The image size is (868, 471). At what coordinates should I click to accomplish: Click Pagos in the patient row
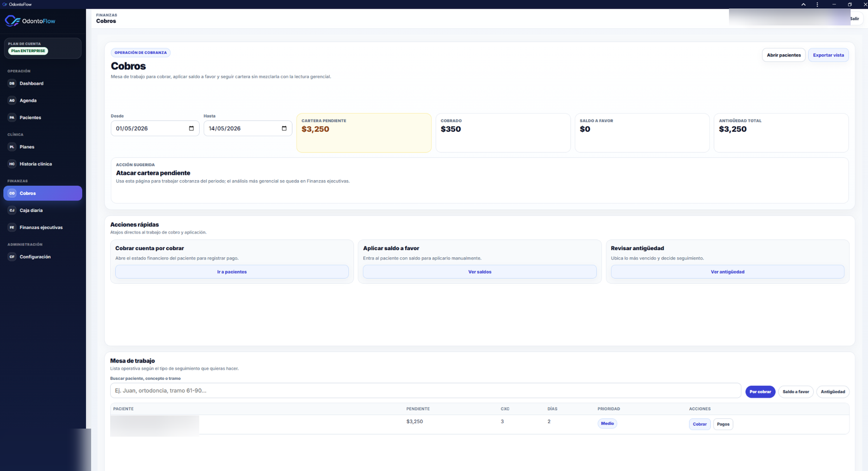coord(723,424)
